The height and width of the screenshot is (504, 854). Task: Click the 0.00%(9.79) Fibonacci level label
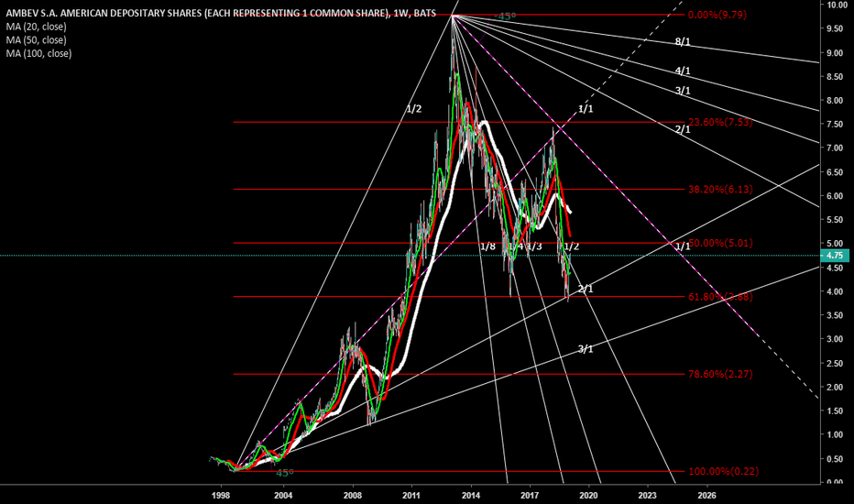[x=717, y=15]
